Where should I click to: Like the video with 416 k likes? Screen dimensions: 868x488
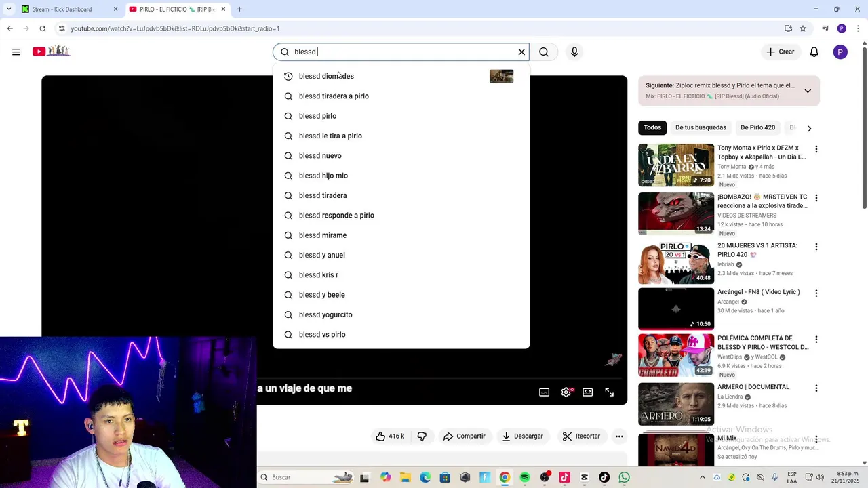[390, 436]
